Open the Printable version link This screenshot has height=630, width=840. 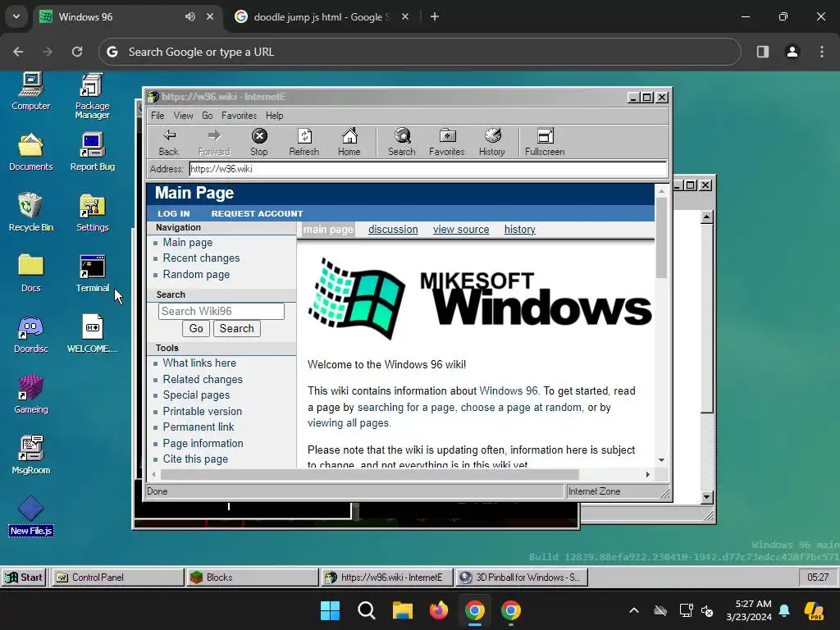(203, 412)
